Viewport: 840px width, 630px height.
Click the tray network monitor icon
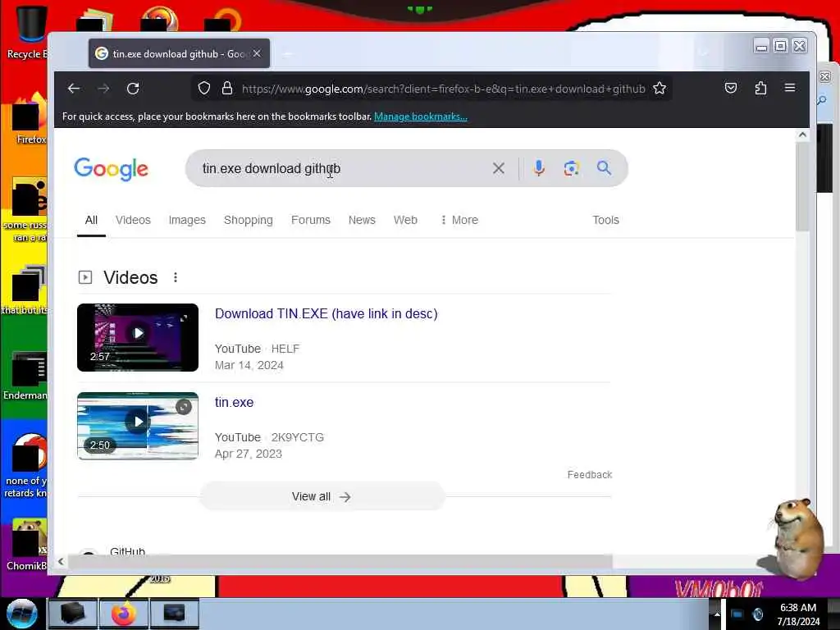pyautogui.click(x=737, y=614)
